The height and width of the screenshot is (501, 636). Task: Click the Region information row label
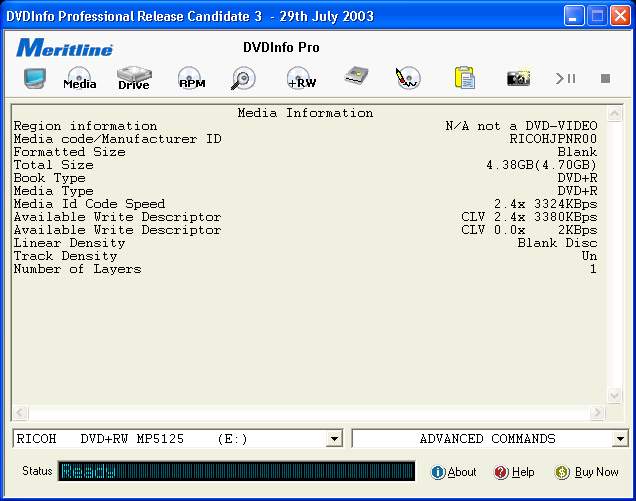tap(85, 126)
